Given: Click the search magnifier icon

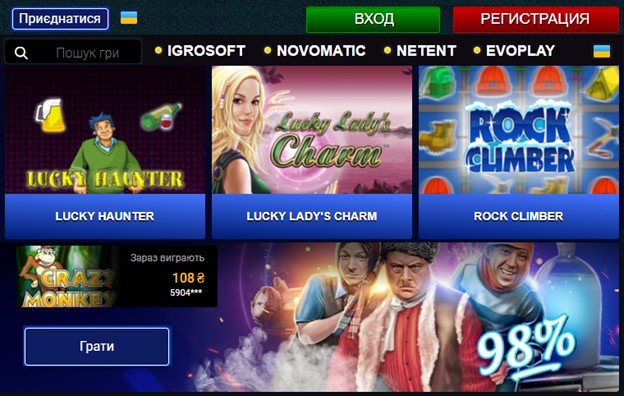Looking at the screenshot, I should tap(21, 53).
